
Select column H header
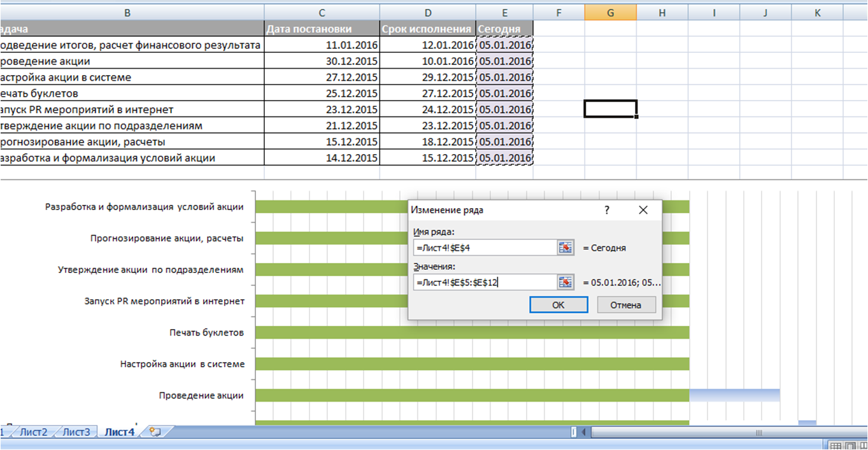[662, 12]
